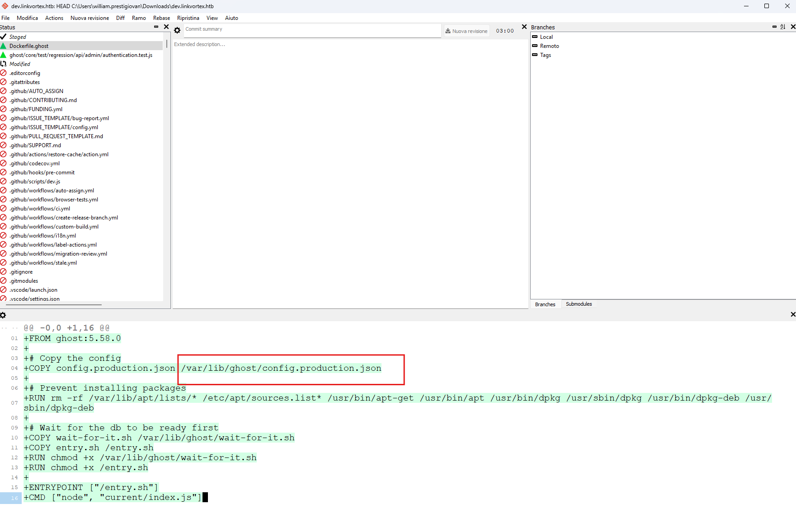Image resolution: width=796 pixels, height=532 pixels.
Task: Click the application logo in the title bar
Action: [x=5, y=6]
